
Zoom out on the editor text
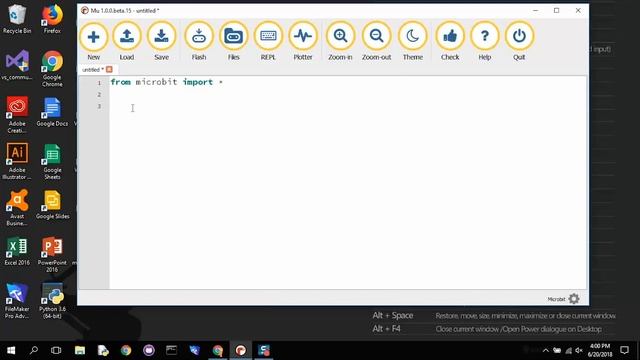pyautogui.click(x=376, y=41)
